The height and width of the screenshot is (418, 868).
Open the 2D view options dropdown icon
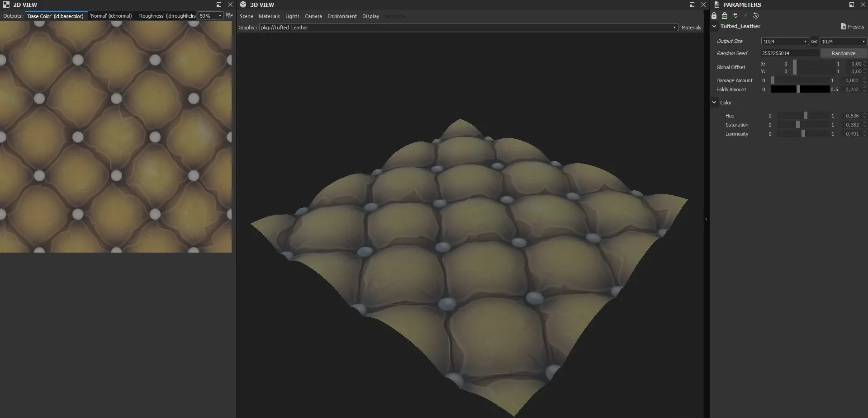pos(229,16)
